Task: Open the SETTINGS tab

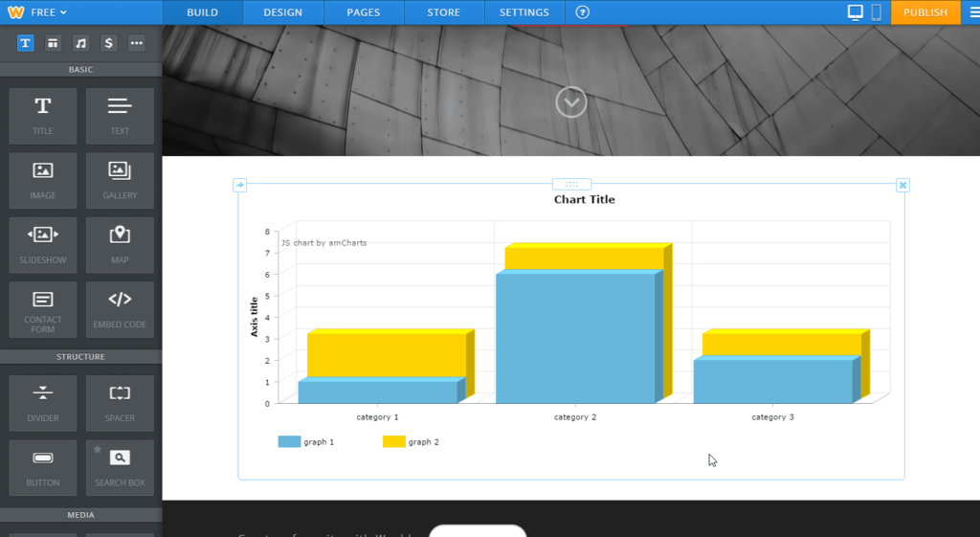Action: pyautogui.click(x=523, y=11)
